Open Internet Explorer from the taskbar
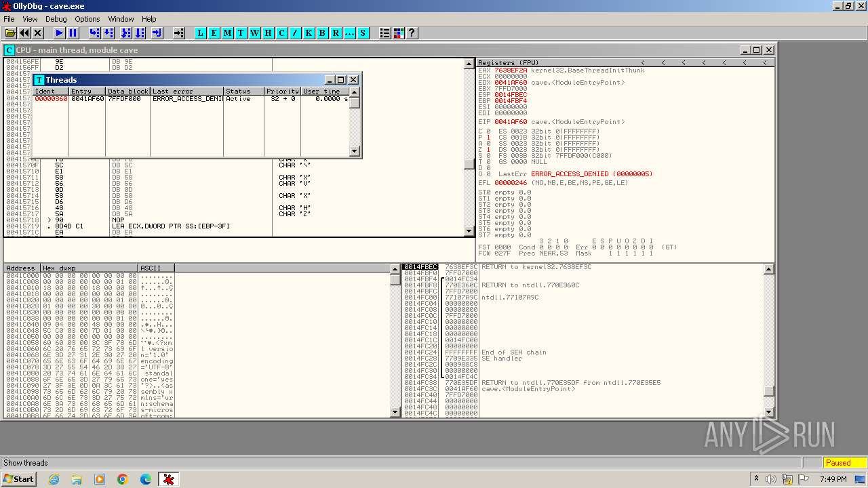868x488 pixels. tap(54, 479)
